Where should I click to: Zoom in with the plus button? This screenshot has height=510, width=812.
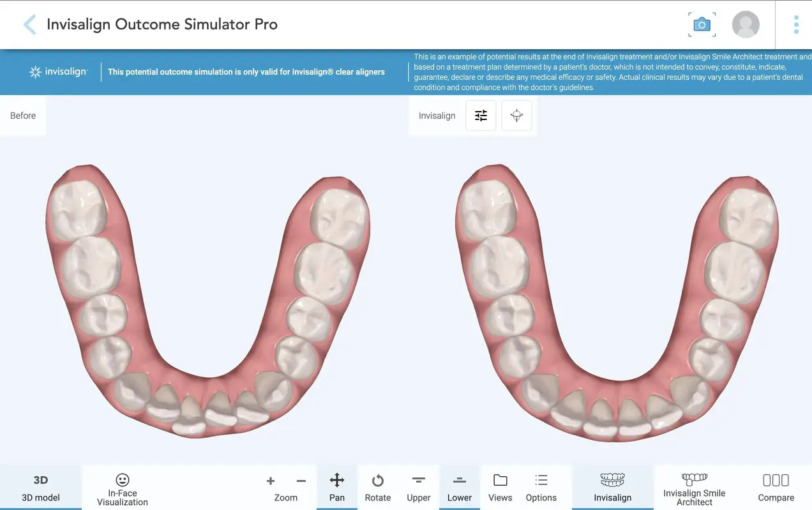coord(271,481)
